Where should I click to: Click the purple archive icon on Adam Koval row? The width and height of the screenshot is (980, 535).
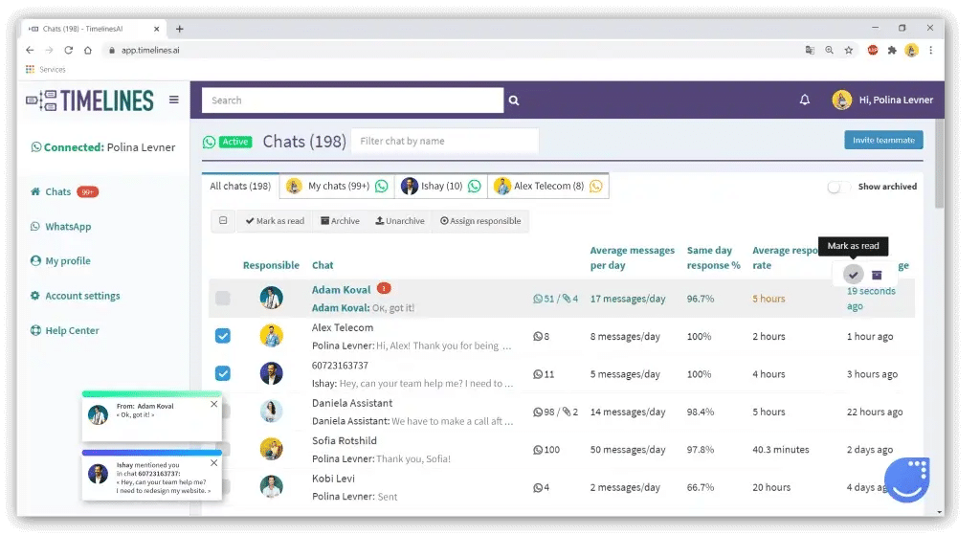coord(877,276)
